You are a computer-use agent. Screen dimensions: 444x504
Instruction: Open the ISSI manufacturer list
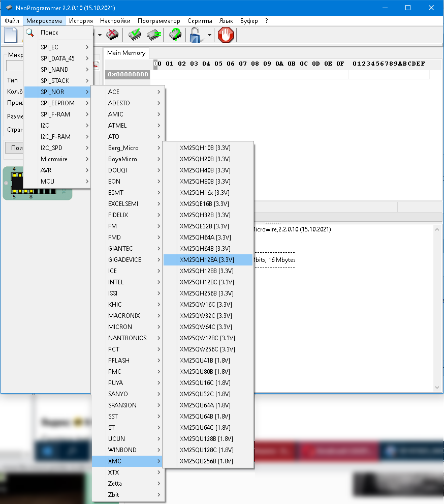tap(128, 293)
